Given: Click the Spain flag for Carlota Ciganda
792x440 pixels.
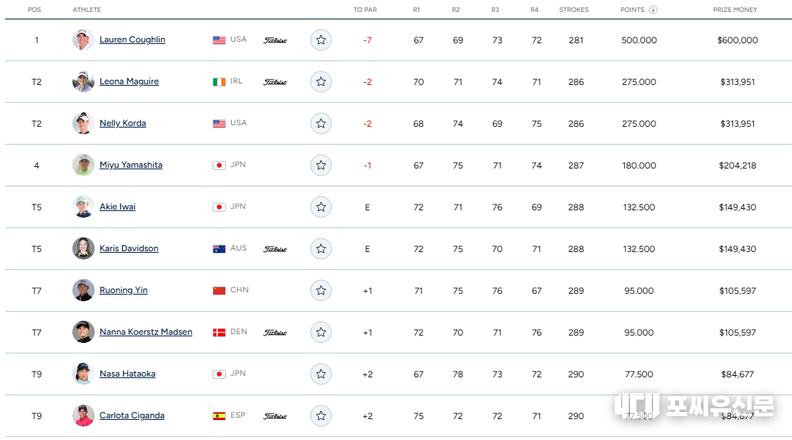Looking at the screenshot, I should [219, 416].
